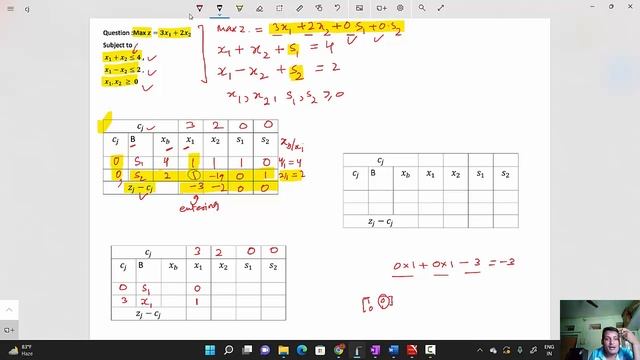The image size is (640, 360).
Task: Open the hamburger navigation menu
Action: (11, 9)
